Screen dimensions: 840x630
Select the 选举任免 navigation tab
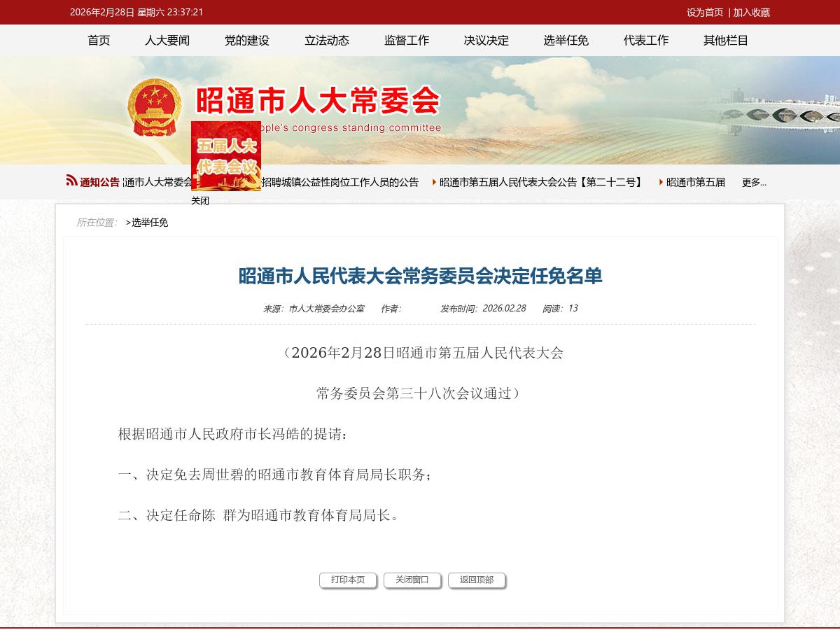[566, 41]
